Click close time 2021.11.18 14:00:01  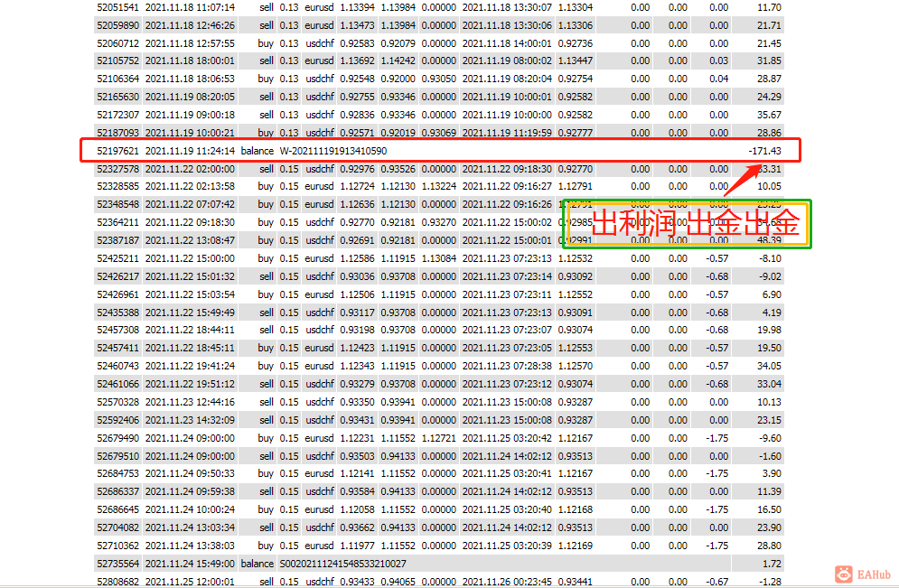pyautogui.click(x=507, y=43)
